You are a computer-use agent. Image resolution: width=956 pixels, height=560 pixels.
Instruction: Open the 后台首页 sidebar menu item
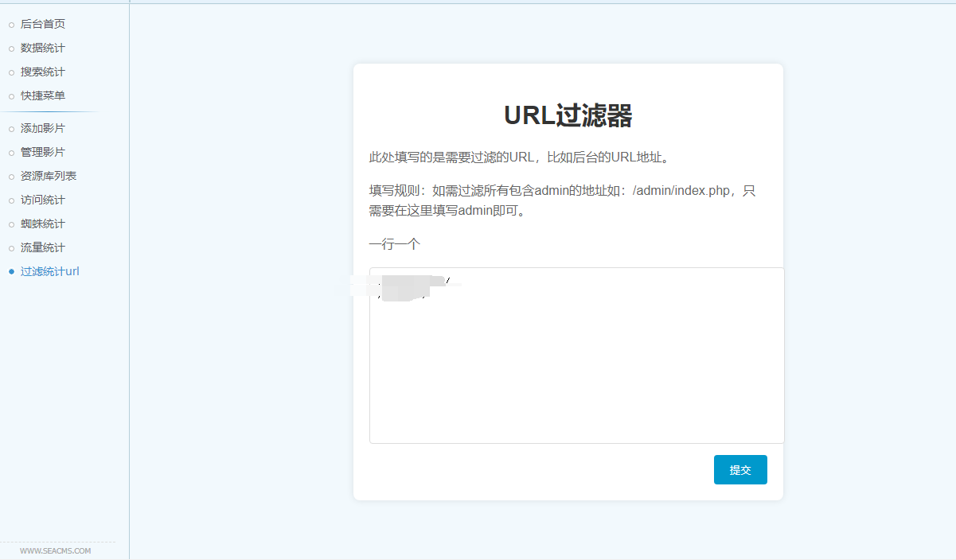pyautogui.click(x=43, y=25)
